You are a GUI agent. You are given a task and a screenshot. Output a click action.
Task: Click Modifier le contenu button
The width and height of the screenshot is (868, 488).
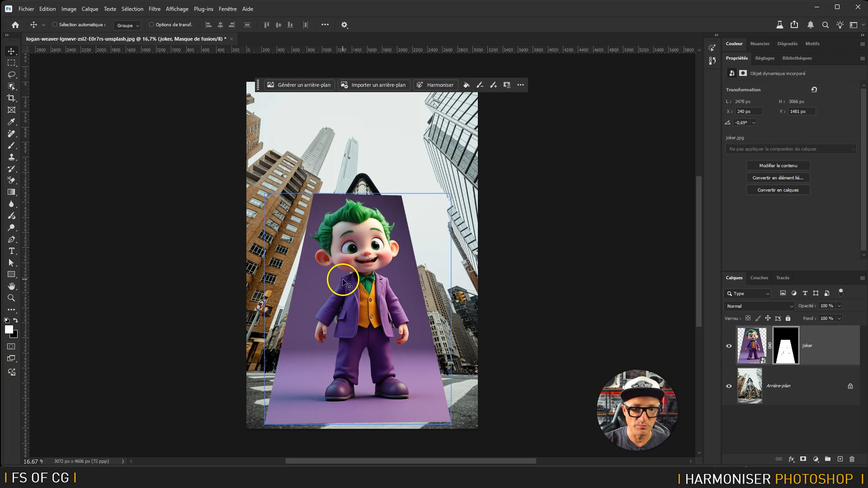coord(778,166)
